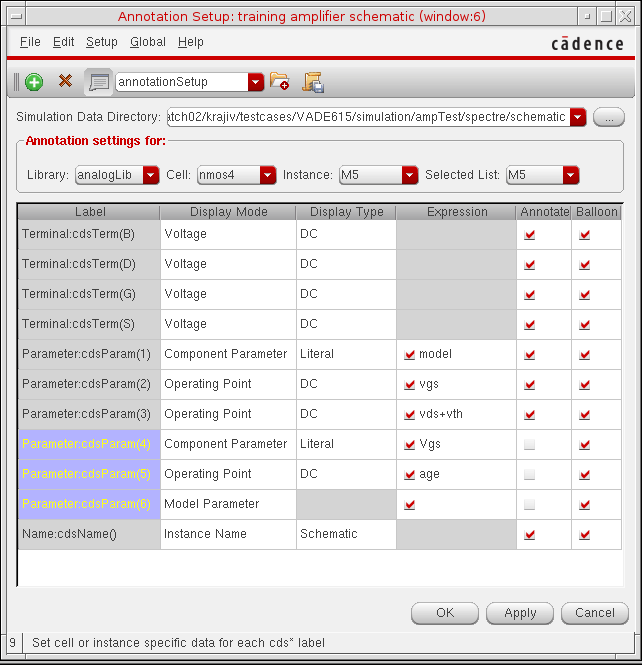The height and width of the screenshot is (665, 642).
Task: Click the OK button
Action: coord(445,613)
